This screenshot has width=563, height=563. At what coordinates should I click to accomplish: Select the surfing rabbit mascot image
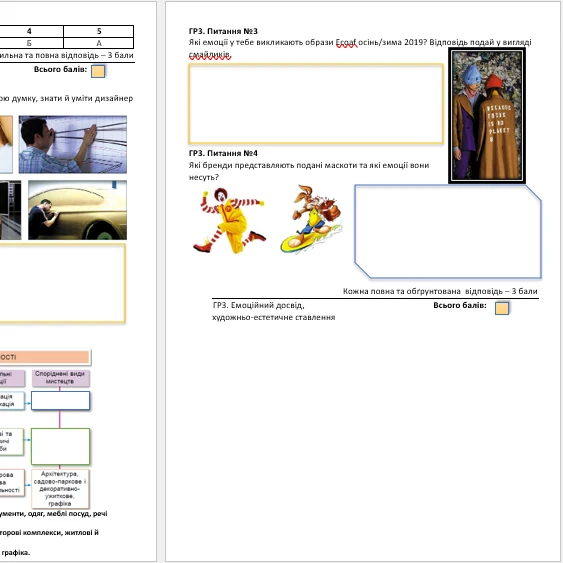tap(311, 220)
